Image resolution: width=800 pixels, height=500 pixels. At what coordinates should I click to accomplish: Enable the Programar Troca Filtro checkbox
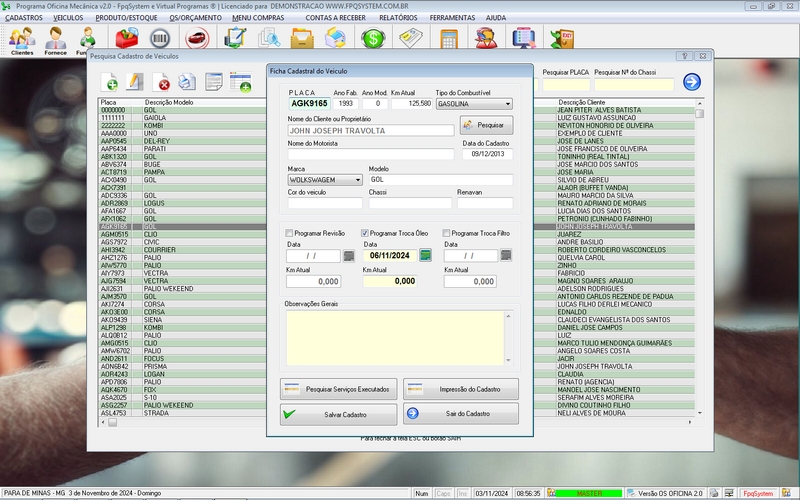(446, 232)
